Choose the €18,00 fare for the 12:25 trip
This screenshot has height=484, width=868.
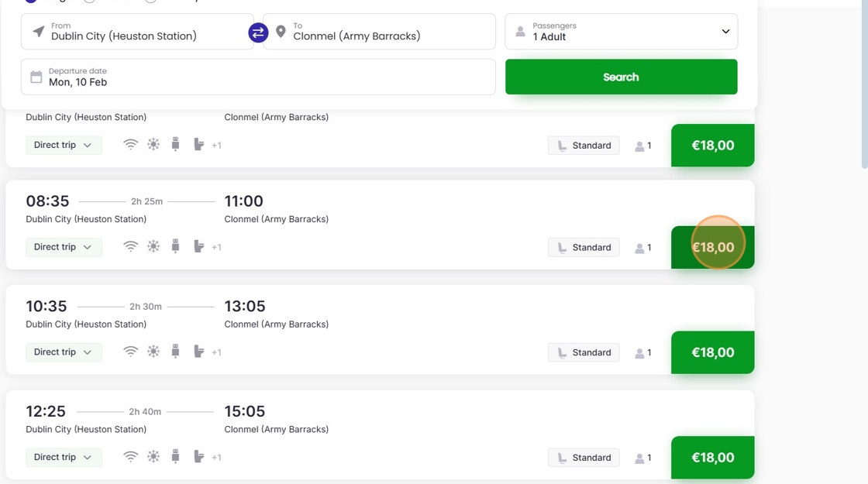(x=712, y=458)
